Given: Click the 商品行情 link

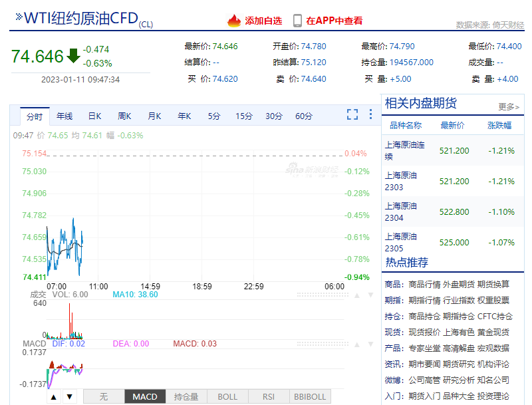Looking at the screenshot, I should (x=424, y=284).
